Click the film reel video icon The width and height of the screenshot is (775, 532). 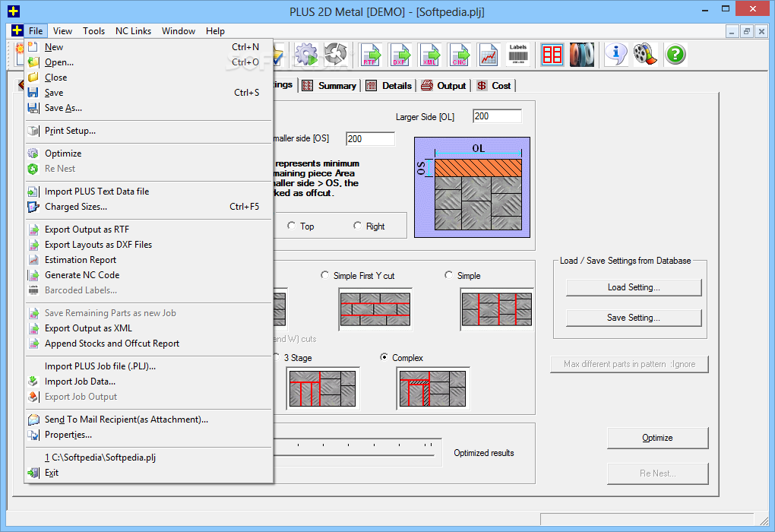point(645,55)
